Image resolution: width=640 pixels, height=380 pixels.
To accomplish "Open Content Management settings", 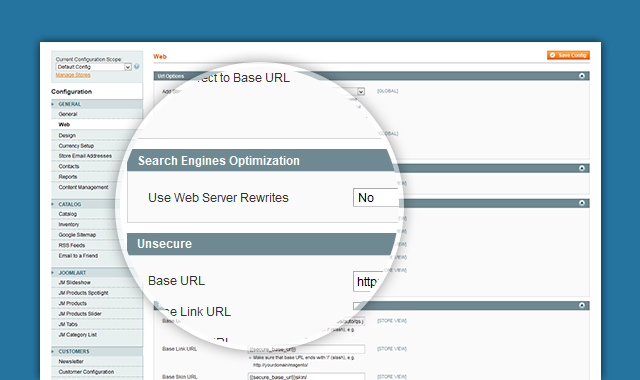I will pos(85,187).
